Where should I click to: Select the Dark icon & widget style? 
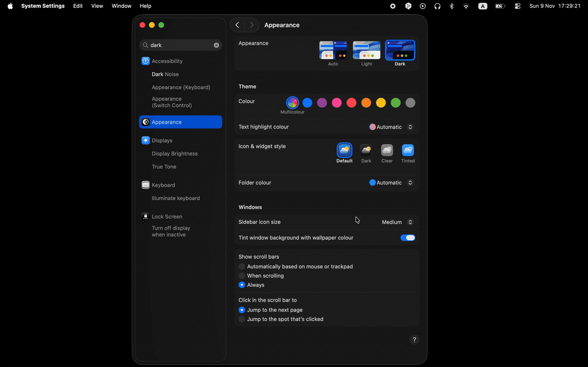coord(366,154)
